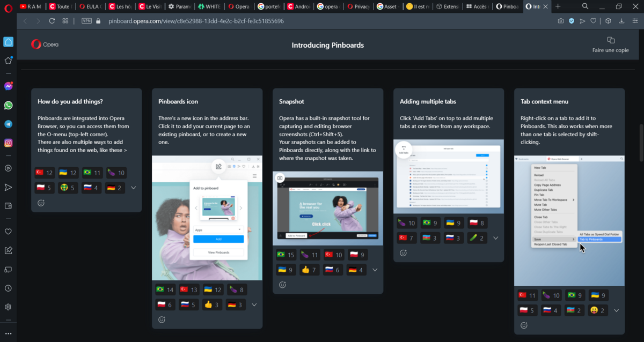Add a reaction to Tab context menu card
Screen dimensions: 644x342
click(524, 325)
